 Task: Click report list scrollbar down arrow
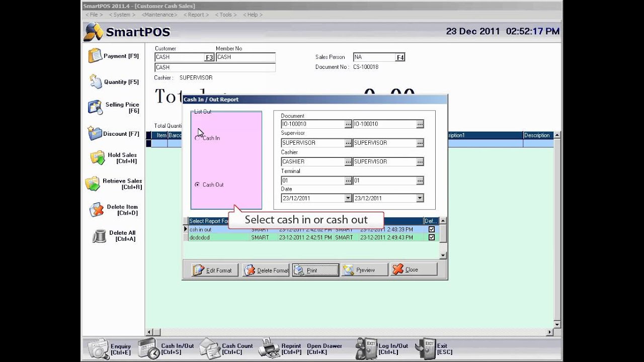(443, 255)
